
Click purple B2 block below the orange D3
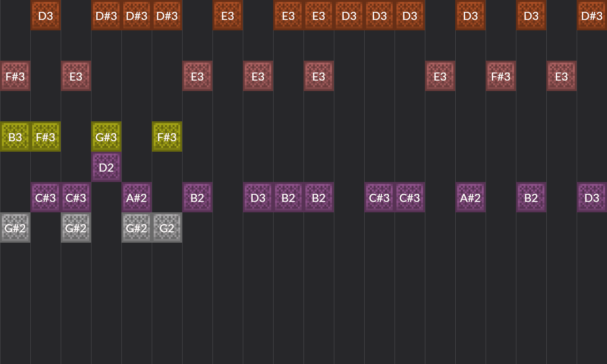coord(531,197)
